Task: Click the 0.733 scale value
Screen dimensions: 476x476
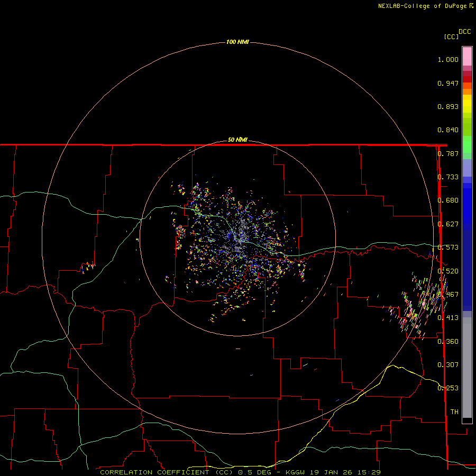Action: 448,177
